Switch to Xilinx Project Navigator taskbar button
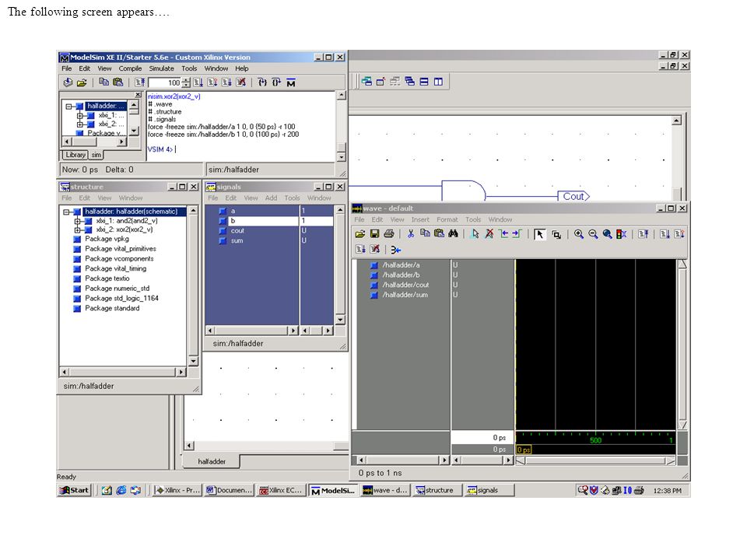The image size is (747, 560). (x=178, y=490)
